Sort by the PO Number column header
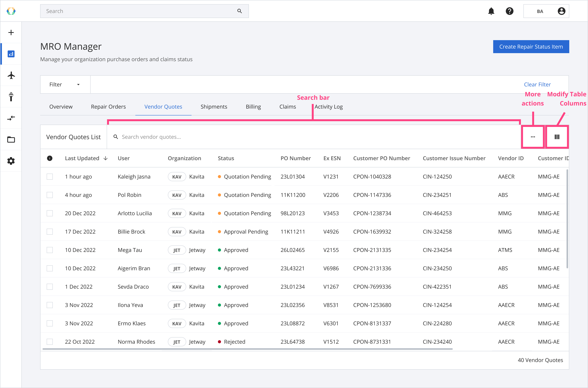This screenshot has height=388, width=588. (296, 158)
